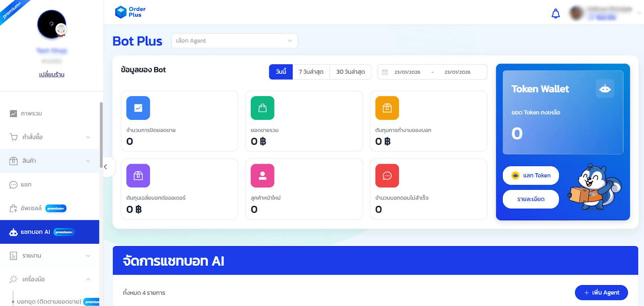Switch to 7 วันล่าสุด range

coord(311,72)
